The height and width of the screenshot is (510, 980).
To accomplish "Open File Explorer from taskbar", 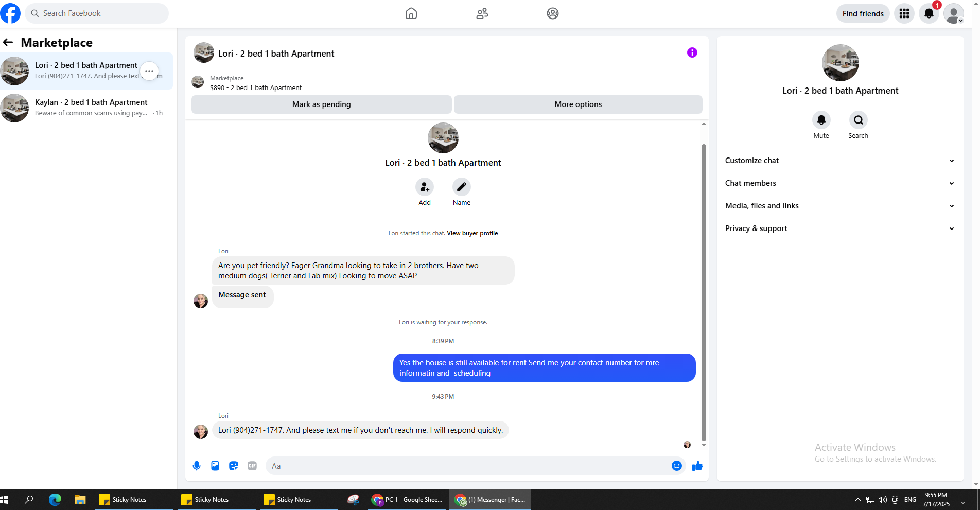I will click(80, 499).
